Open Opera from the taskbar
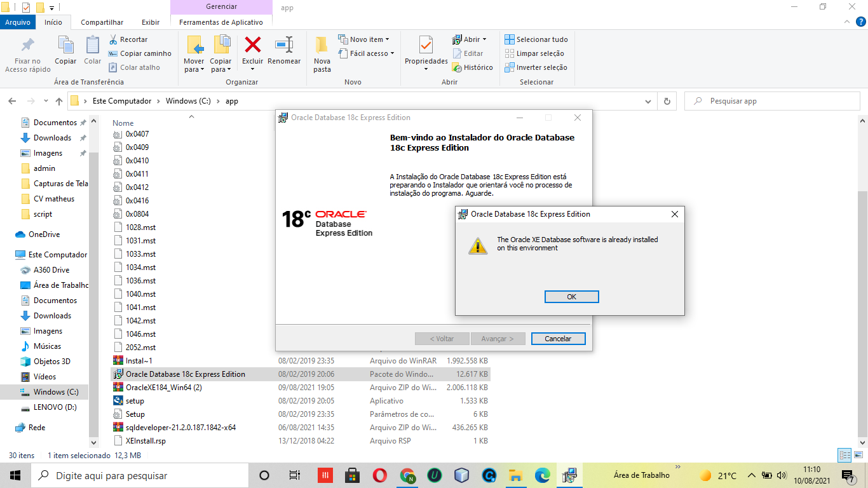Viewport: 868px width, 488px height. point(380,475)
